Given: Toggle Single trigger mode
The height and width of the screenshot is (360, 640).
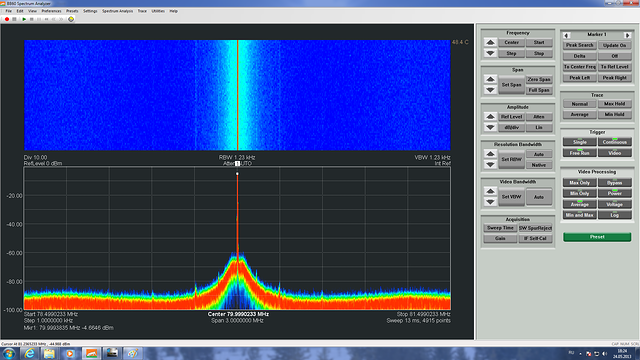Looking at the screenshot, I should coord(580,142).
